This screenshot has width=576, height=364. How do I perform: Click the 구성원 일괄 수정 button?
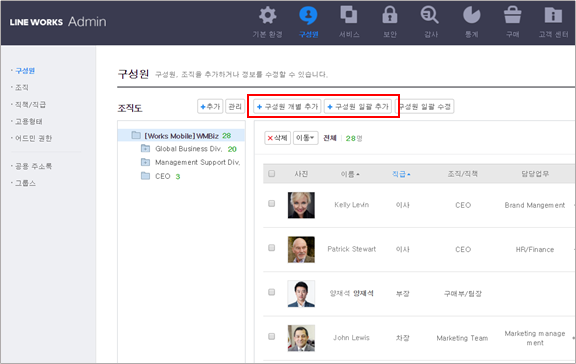pos(425,107)
